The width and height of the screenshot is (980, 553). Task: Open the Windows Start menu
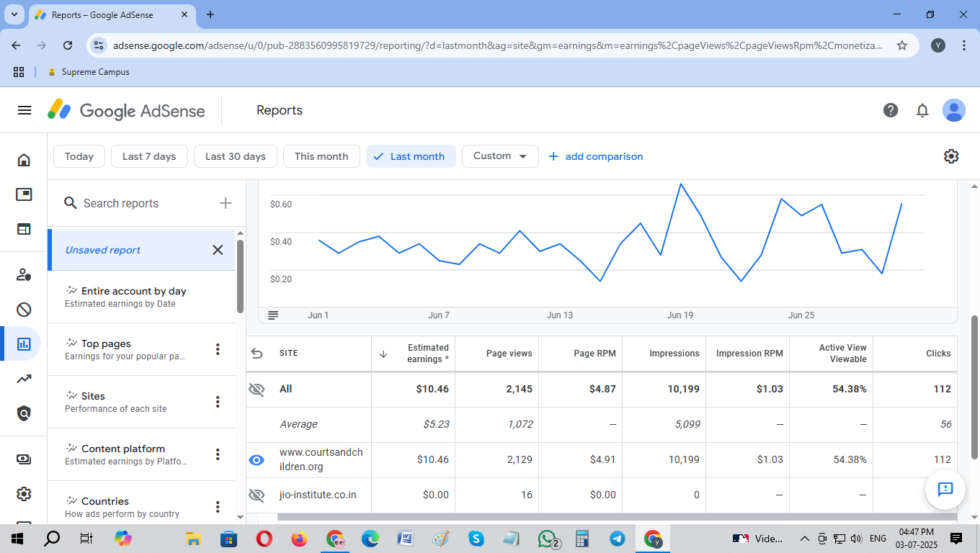click(17, 538)
